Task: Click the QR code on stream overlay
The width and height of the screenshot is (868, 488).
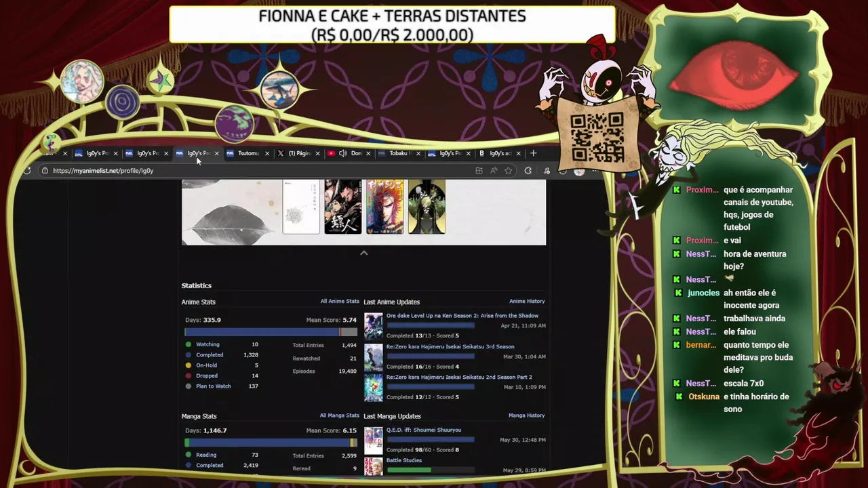Action: pyautogui.click(x=597, y=137)
